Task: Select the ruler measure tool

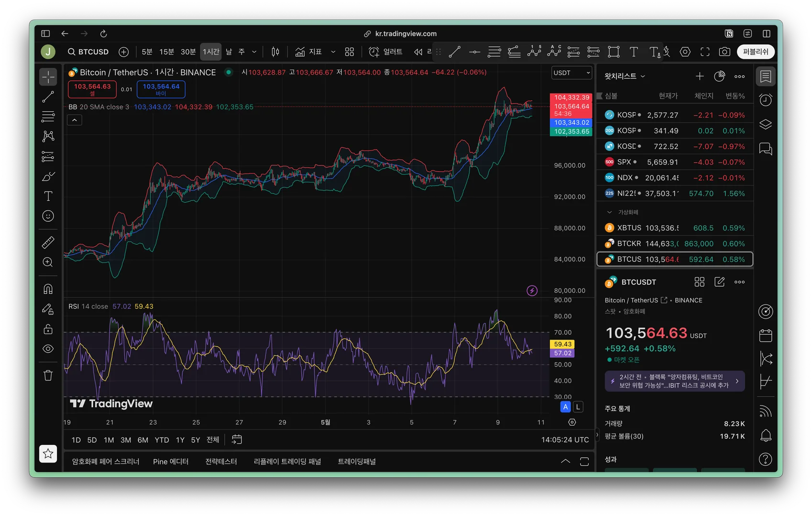Action: pyautogui.click(x=48, y=243)
